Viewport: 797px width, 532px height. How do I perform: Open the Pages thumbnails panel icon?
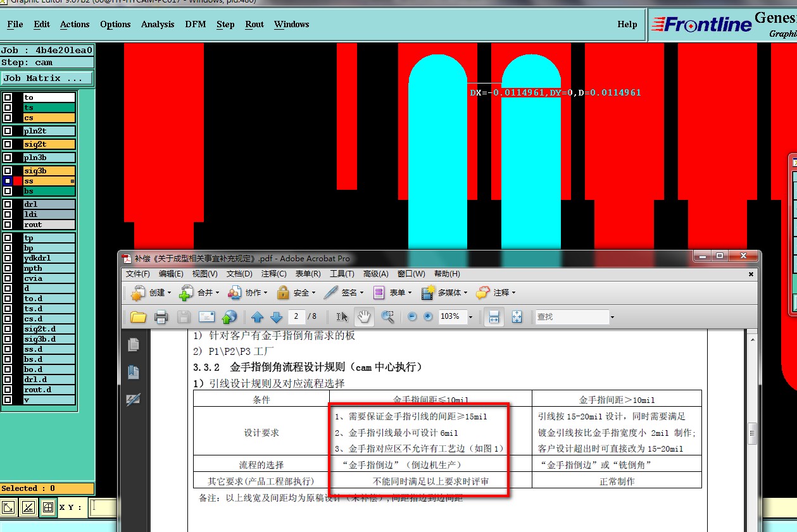point(133,345)
